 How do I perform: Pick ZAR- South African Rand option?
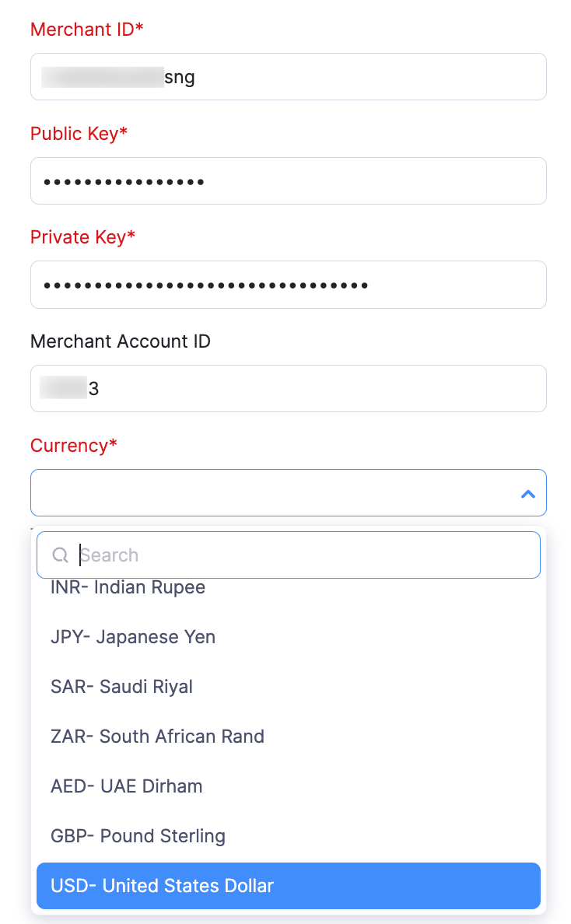(158, 737)
